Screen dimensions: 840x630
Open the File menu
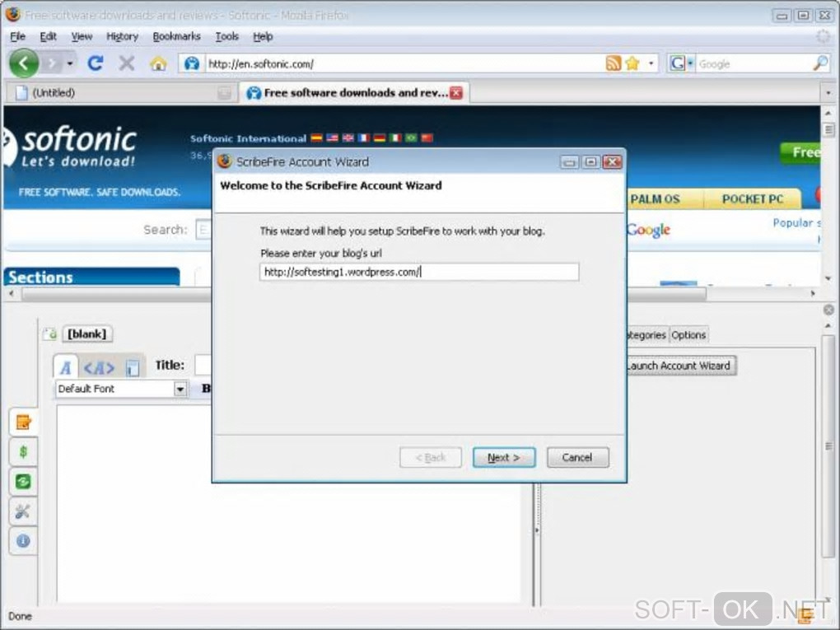point(17,36)
